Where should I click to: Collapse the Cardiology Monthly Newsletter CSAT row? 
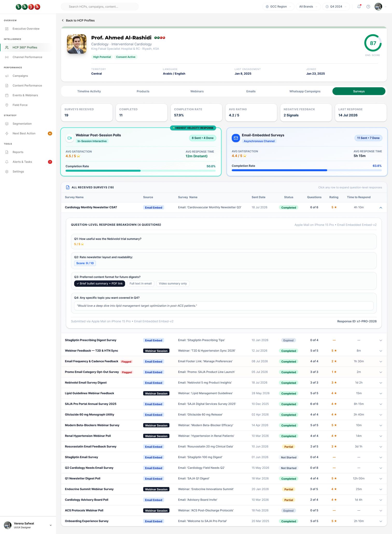tap(381, 208)
